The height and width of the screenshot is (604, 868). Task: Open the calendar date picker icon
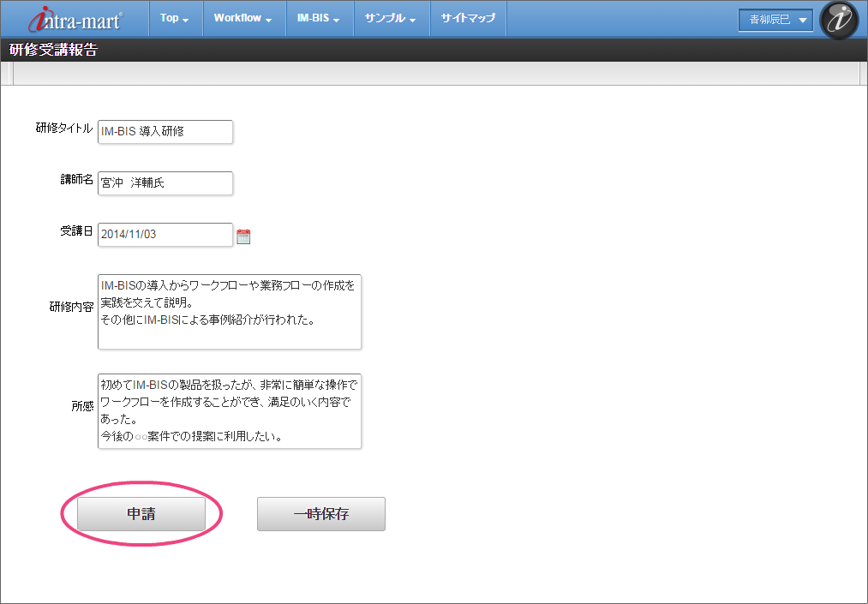[243, 236]
